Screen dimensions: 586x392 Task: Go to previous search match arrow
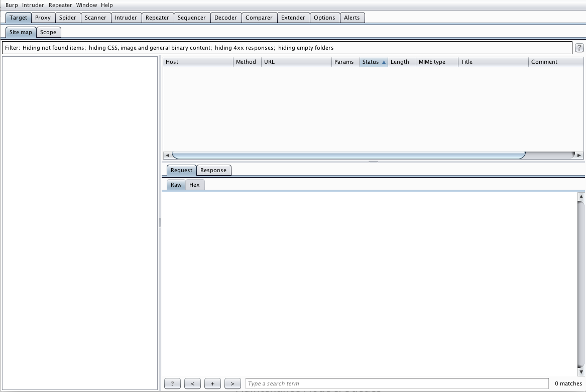click(192, 383)
